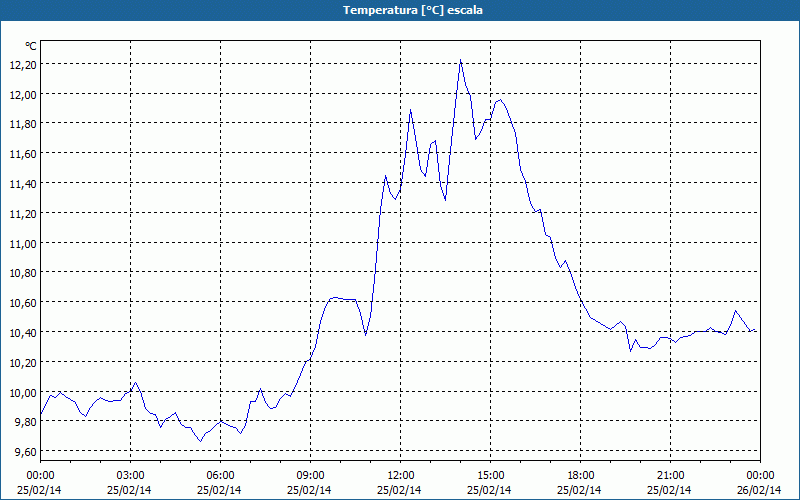Click the 10,00 y-axis label

click(x=23, y=392)
